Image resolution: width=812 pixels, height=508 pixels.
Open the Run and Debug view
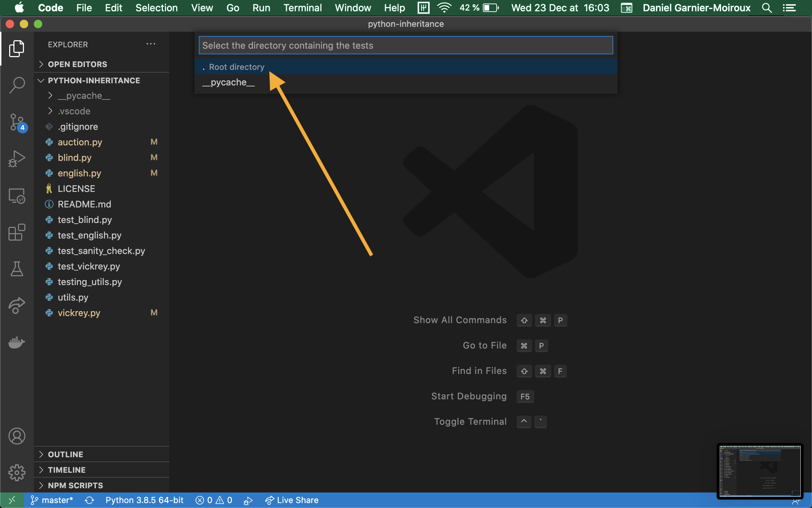coord(17,159)
